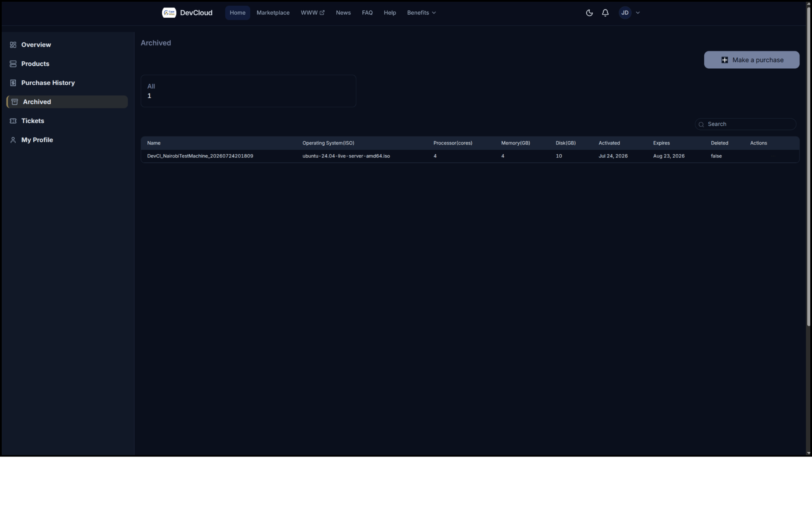Click the Memory(GB) column header
Image resolution: width=812 pixels, height=505 pixels.
515,143
